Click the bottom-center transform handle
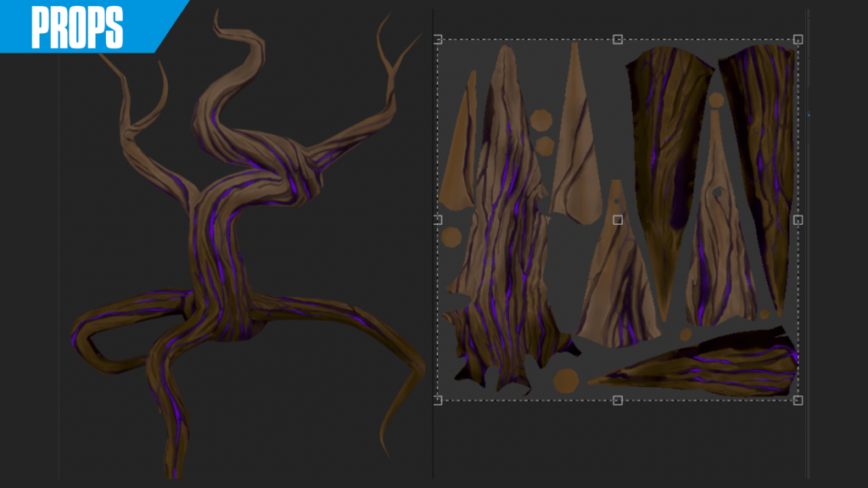 pyautogui.click(x=618, y=400)
